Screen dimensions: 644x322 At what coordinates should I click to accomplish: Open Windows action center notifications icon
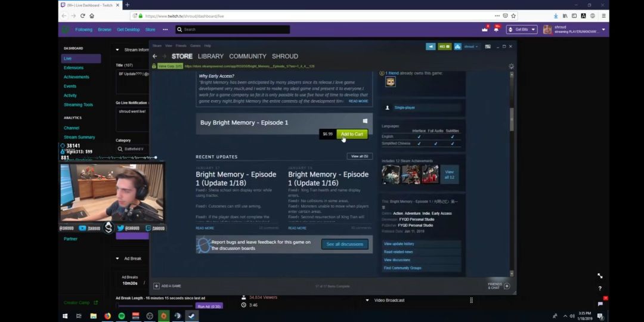click(600, 316)
